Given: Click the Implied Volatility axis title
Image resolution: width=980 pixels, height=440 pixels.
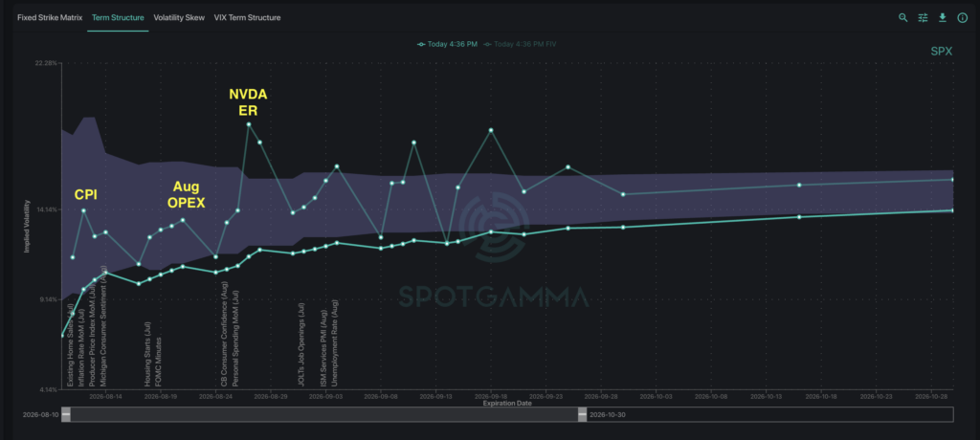Looking at the screenshot, I should pyautogui.click(x=27, y=227).
